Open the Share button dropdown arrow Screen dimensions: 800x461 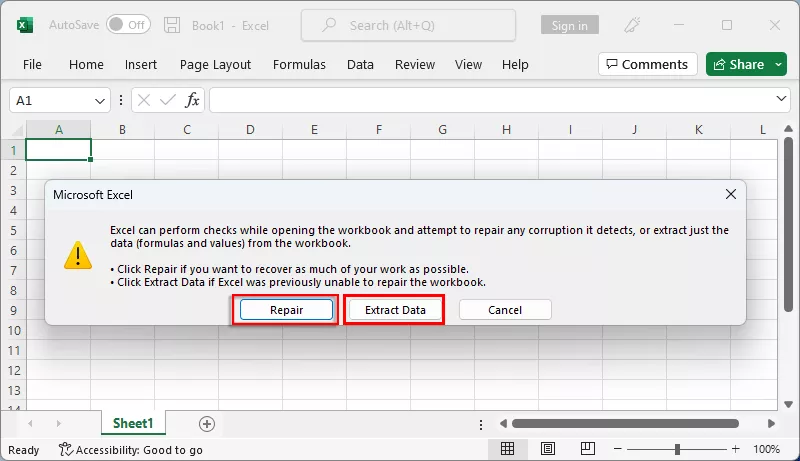779,64
